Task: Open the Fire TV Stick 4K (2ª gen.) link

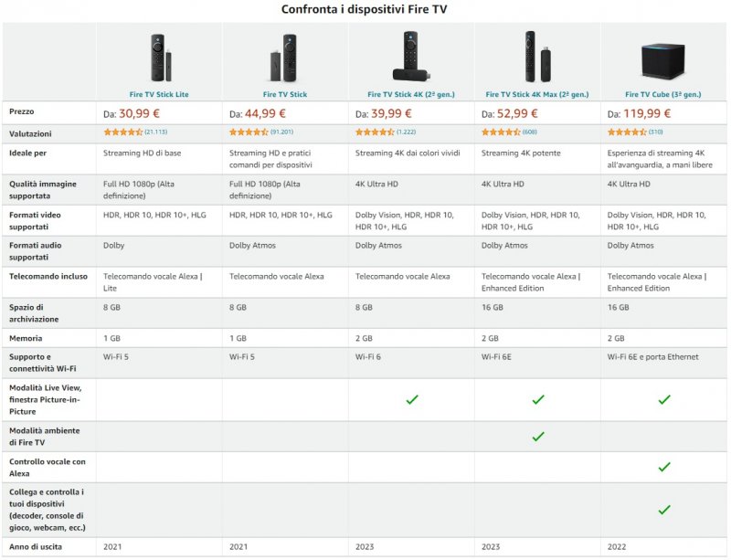Action: click(x=411, y=94)
